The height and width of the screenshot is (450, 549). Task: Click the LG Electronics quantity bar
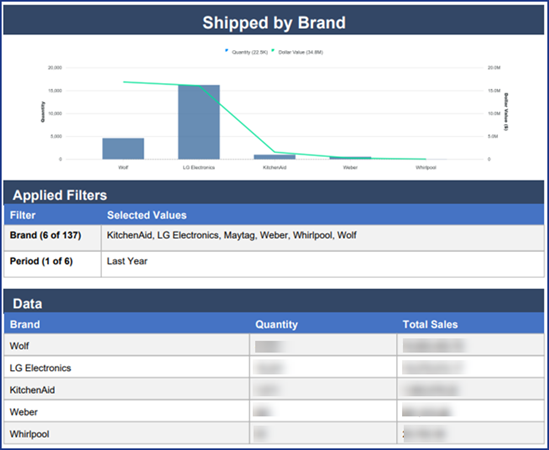tap(199, 122)
